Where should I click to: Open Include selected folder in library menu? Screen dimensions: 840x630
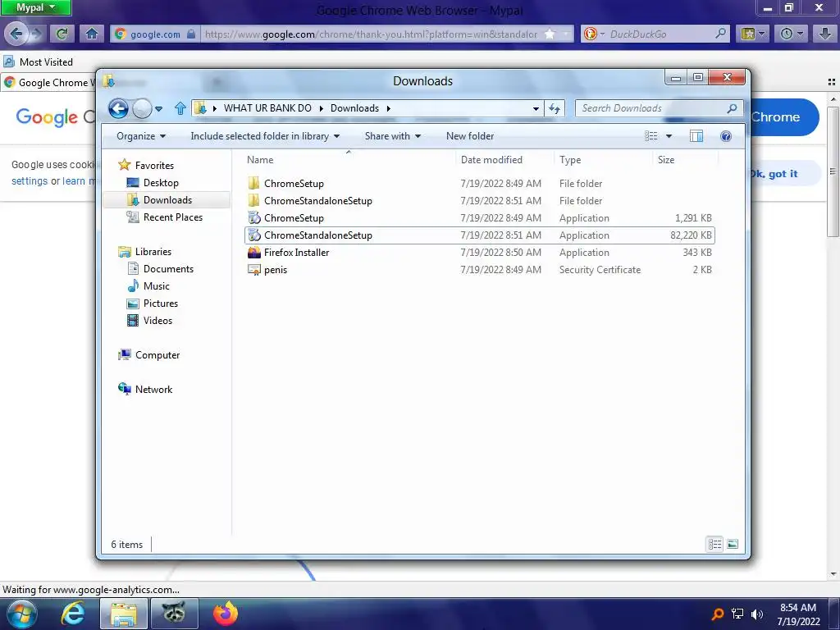[x=265, y=136]
